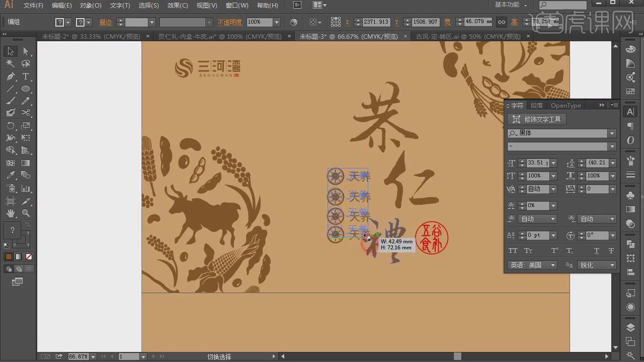The height and width of the screenshot is (362, 644).
Task: Switch to 古风-定-转区.ai document tab
Action: (468, 37)
